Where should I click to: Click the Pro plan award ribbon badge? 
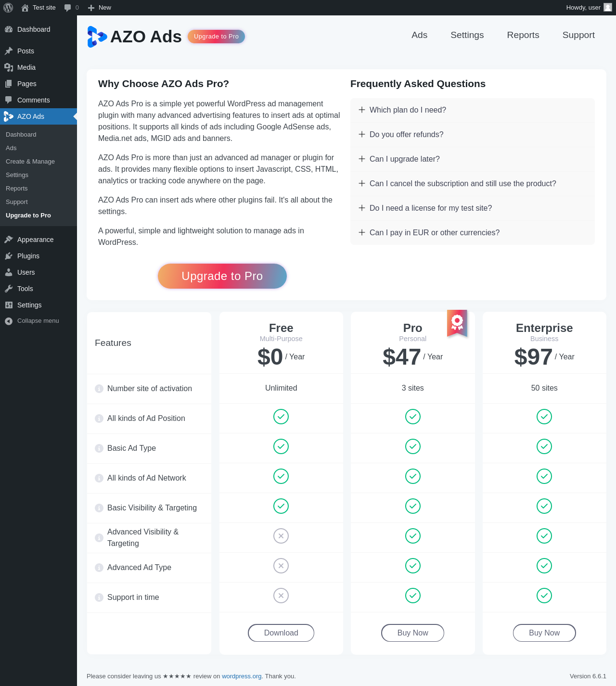457,323
